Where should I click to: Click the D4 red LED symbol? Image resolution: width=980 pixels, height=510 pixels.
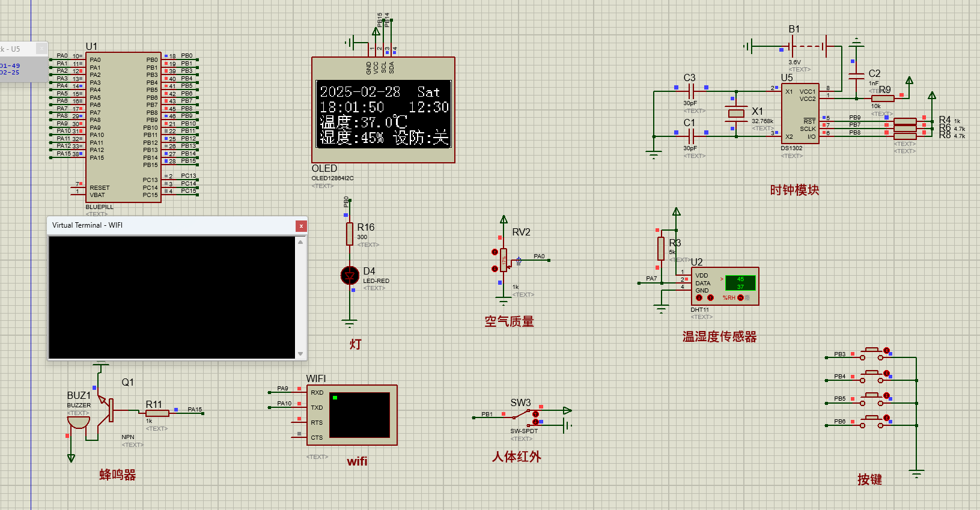350,275
